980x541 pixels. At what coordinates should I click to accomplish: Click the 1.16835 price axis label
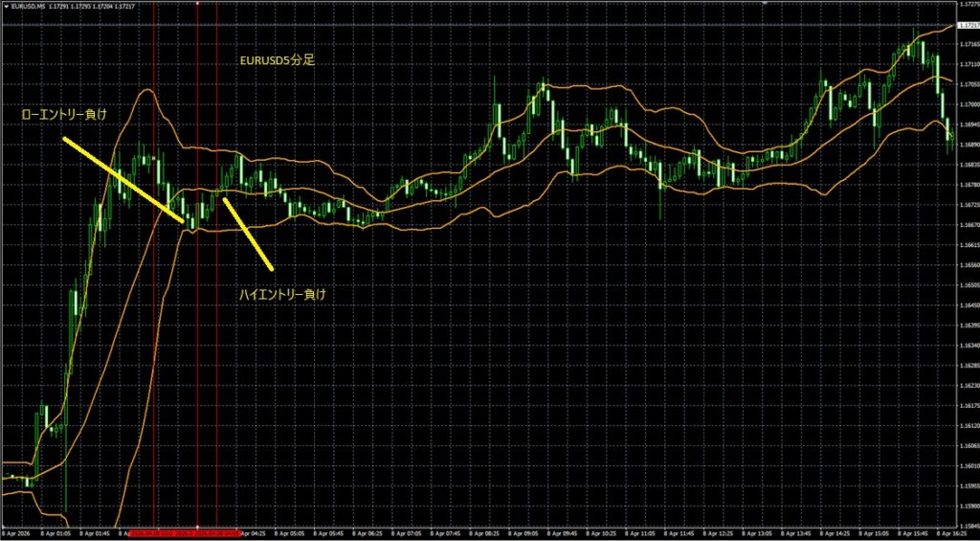[969, 165]
